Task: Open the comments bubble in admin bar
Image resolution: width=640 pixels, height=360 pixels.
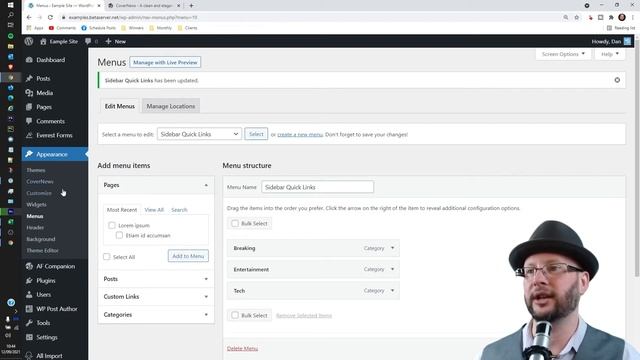Action: (88, 41)
